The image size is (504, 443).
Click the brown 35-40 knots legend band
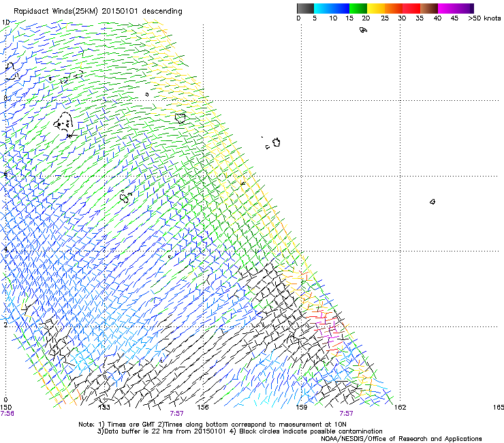tap(429, 8)
